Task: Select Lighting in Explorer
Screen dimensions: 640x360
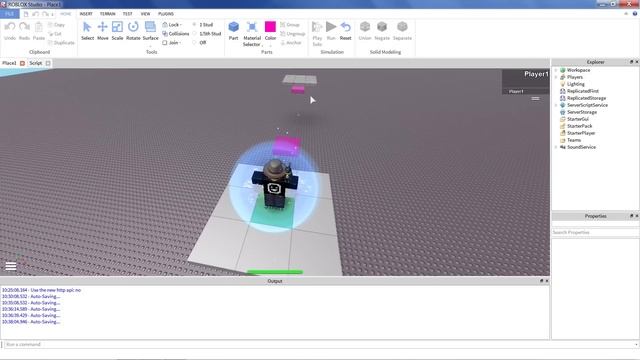Action: pyautogui.click(x=576, y=84)
